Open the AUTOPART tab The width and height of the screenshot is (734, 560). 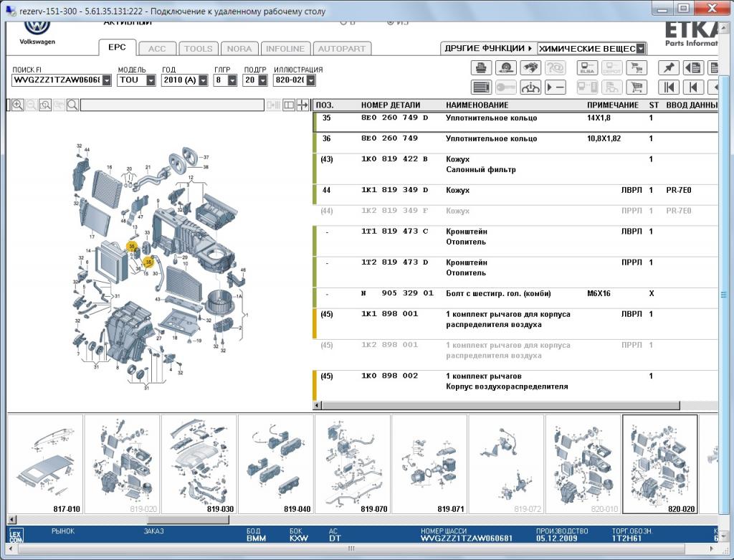[342, 49]
